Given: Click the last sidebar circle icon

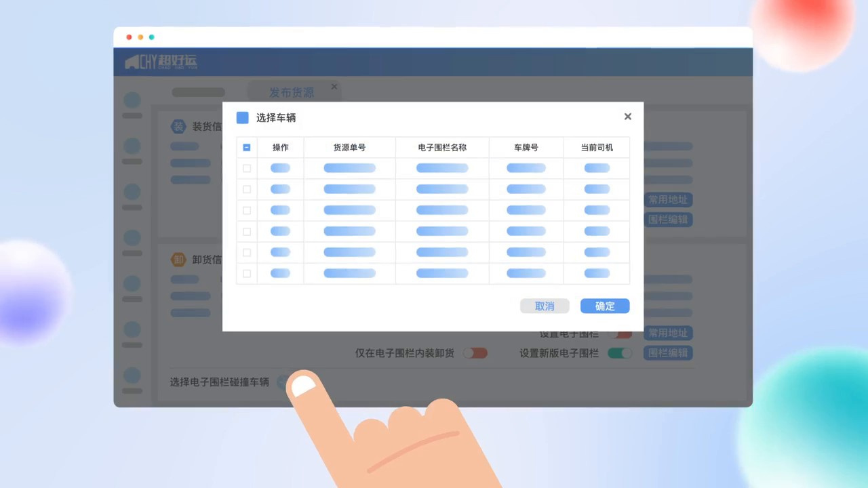Looking at the screenshot, I should click(x=132, y=375).
